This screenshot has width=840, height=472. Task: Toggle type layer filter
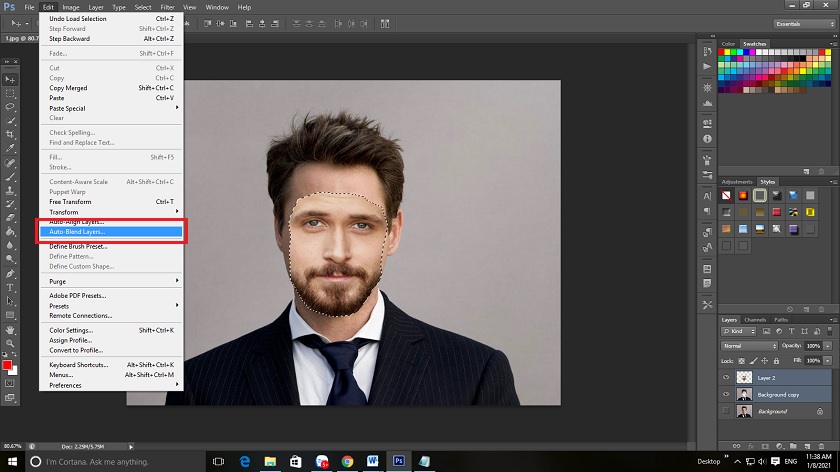pyautogui.click(x=792, y=332)
